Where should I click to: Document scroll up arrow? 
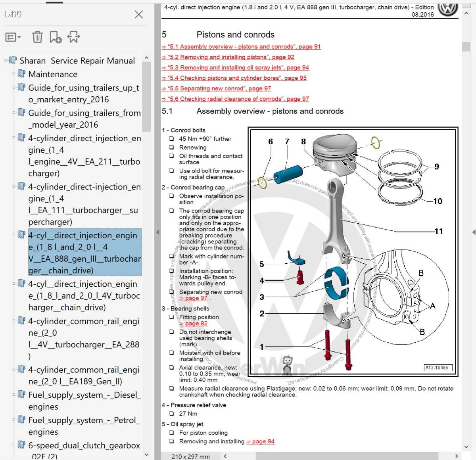coord(466,13)
